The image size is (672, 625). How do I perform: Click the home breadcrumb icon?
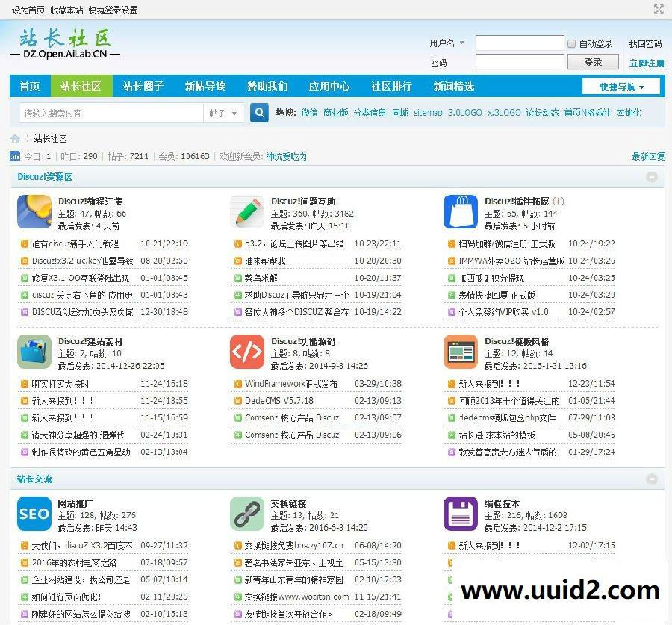pos(14,137)
